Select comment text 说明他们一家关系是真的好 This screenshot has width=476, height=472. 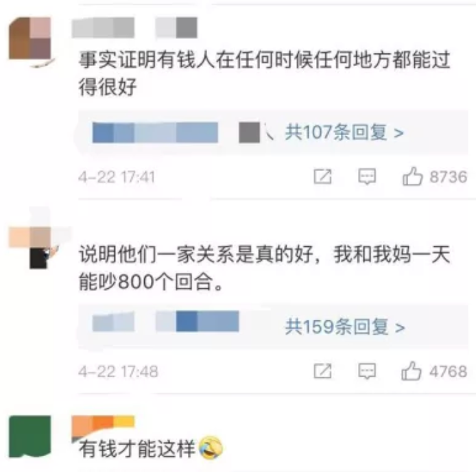pyautogui.click(x=196, y=254)
